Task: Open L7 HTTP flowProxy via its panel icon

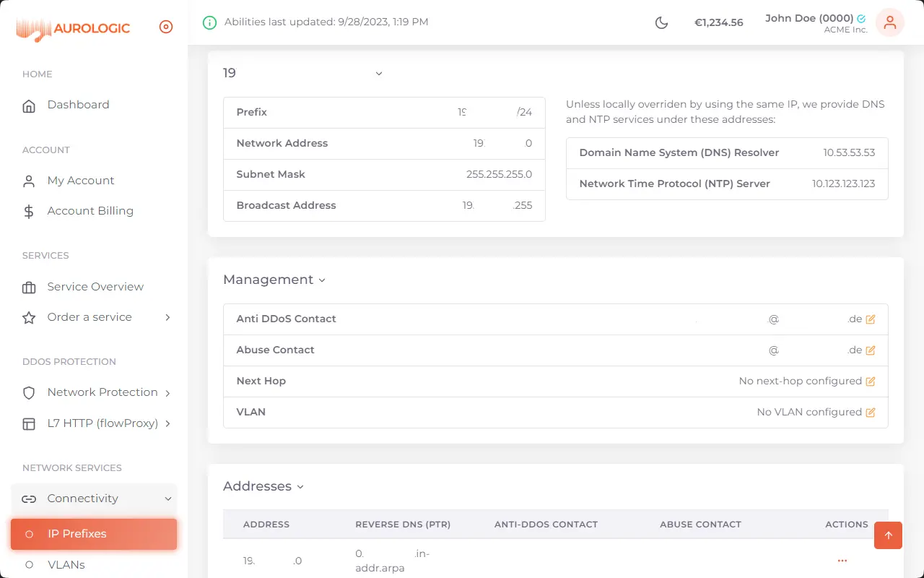Action: [x=28, y=423]
